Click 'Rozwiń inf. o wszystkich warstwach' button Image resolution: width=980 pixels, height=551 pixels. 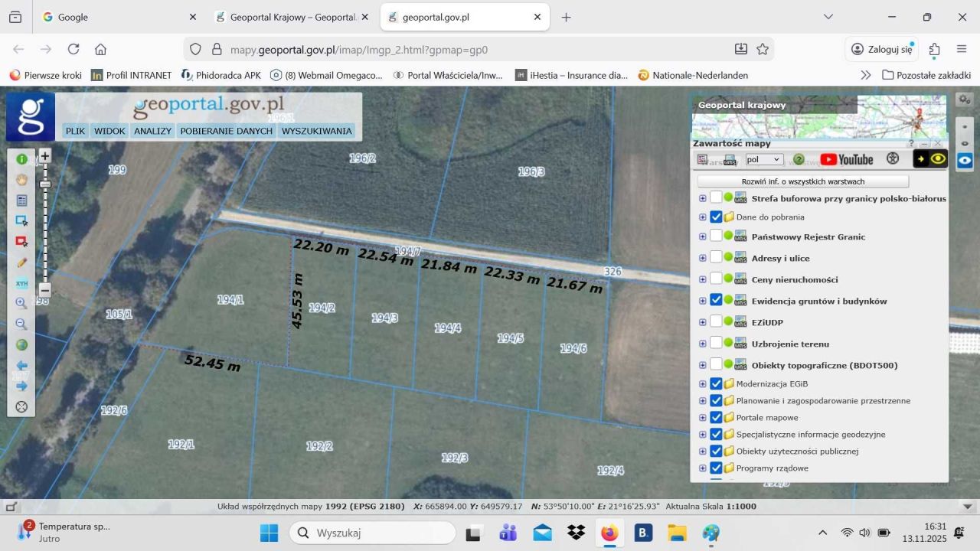pos(802,181)
